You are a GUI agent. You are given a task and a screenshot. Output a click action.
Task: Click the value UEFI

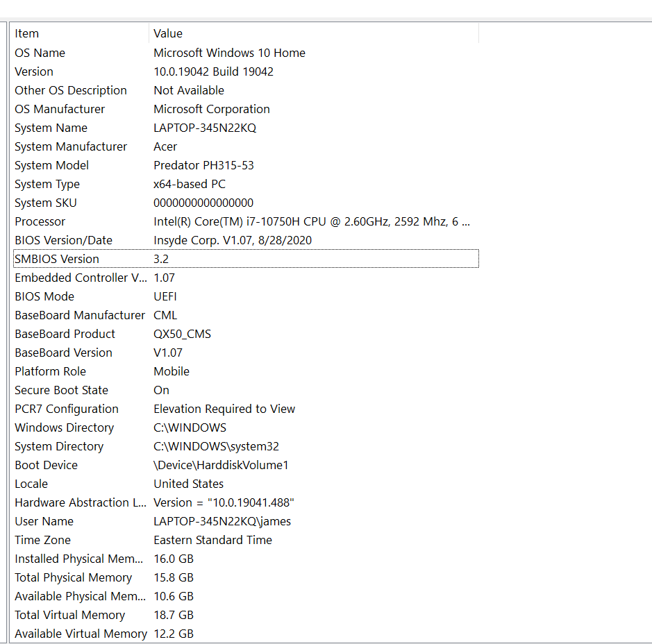[x=165, y=296]
